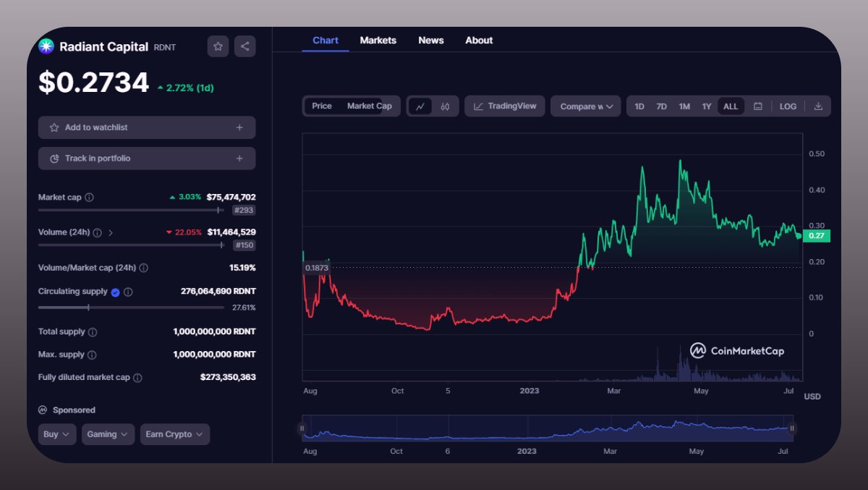
Task: Click the 0.27 current price label on axis
Action: (x=816, y=236)
